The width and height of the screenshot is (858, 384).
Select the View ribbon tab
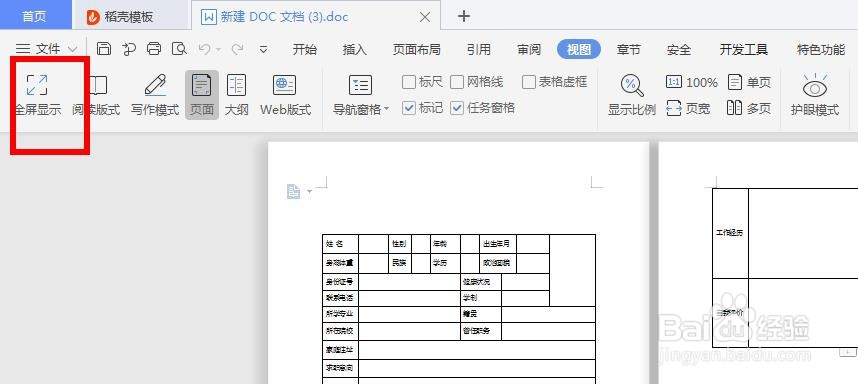579,49
